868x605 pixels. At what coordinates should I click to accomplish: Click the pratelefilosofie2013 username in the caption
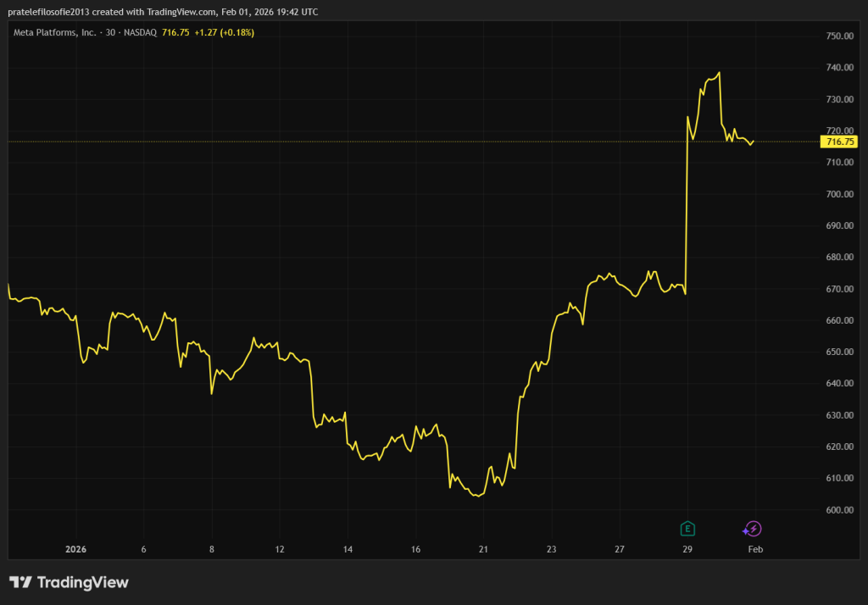53,11
